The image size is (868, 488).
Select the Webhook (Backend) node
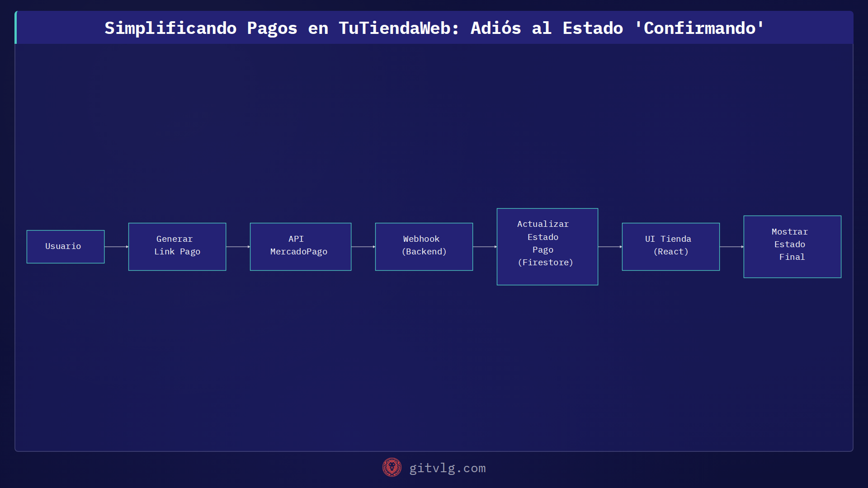[424, 247]
